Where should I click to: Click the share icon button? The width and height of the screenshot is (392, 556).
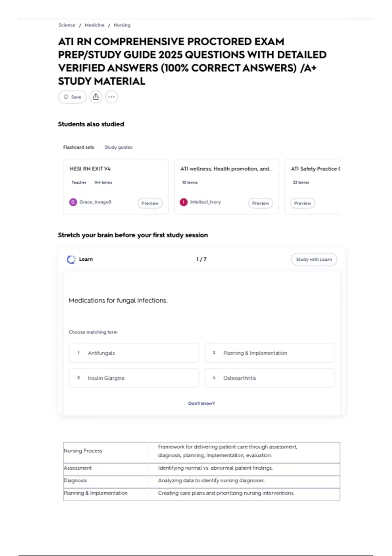pos(96,97)
